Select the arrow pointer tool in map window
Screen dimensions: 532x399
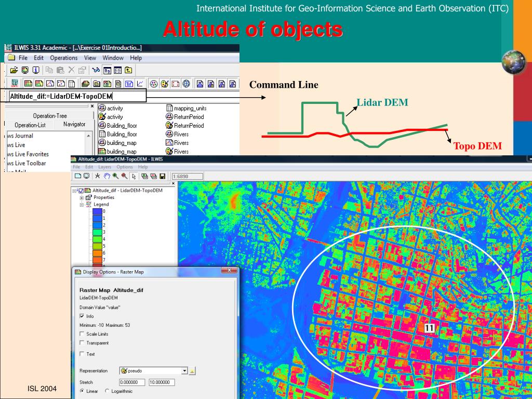[134, 176]
